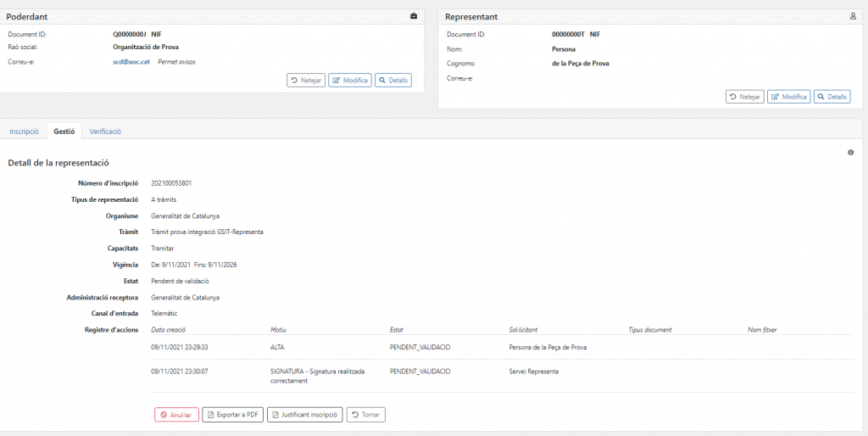Open Detalls in the Poderdant panel
This screenshot has width=868, height=436.
coord(392,81)
